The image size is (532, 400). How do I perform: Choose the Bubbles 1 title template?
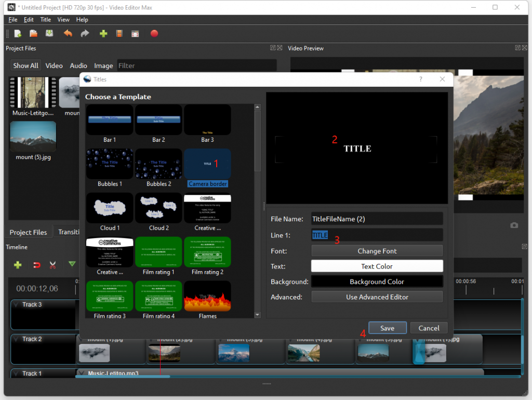(x=110, y=168)
